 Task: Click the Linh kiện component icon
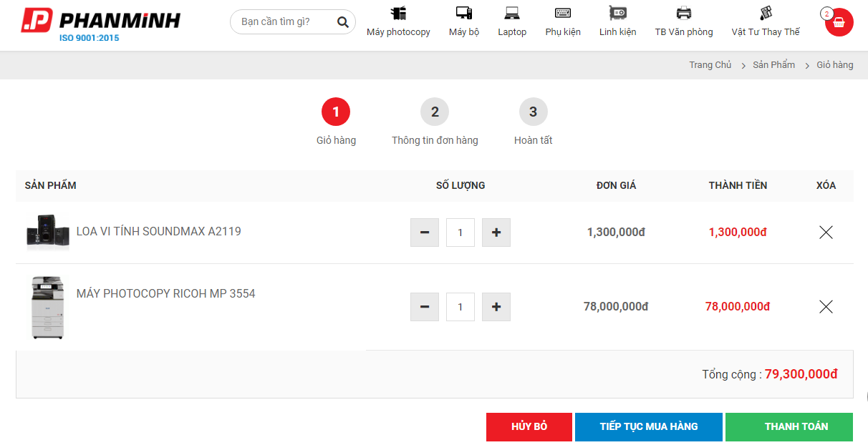pyautogui.click(x=617, y=13)
